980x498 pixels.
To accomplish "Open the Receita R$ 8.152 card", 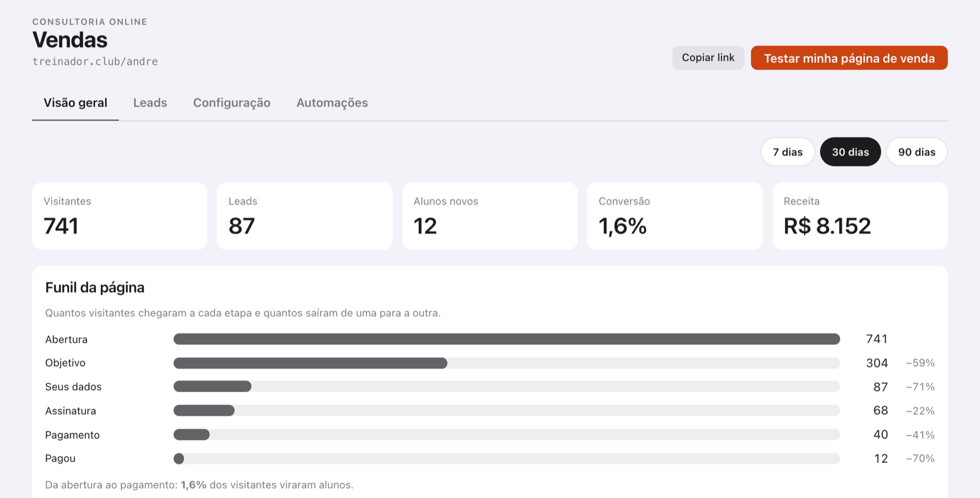I will (x=860, y=216).
